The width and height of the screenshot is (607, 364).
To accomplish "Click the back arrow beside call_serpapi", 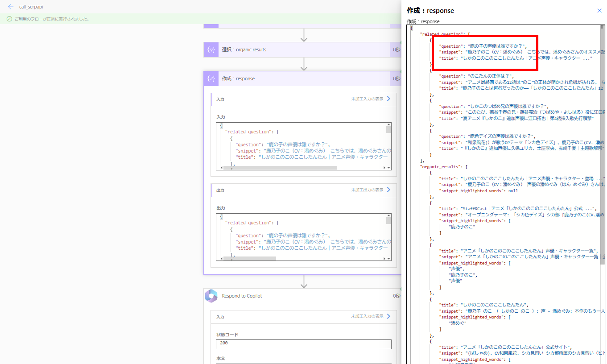I will tap(10, 6).
